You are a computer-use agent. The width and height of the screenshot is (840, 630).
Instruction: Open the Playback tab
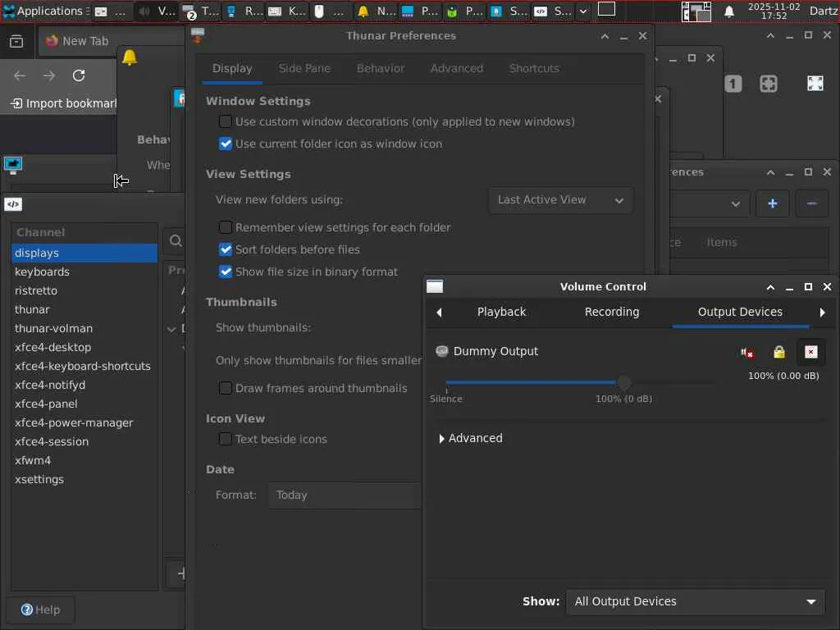click(501, 312)
